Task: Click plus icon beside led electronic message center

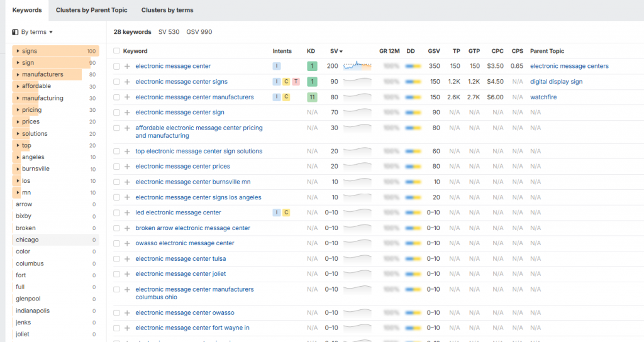Action: pyautogui.click(x=127, y=212)
